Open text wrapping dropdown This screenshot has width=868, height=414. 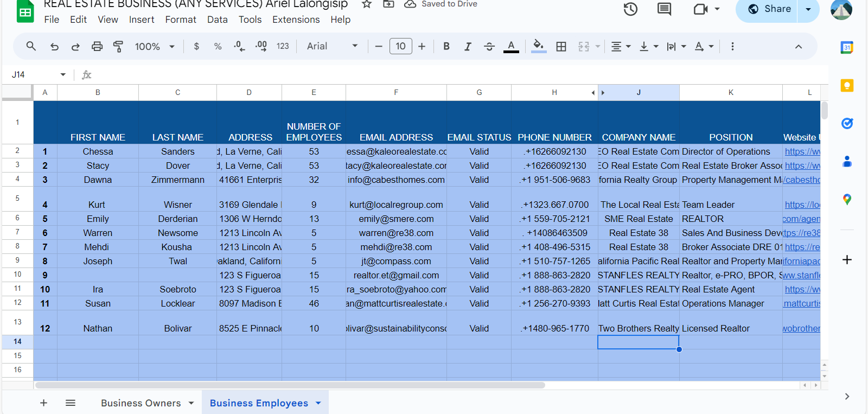tap(676, 47)
